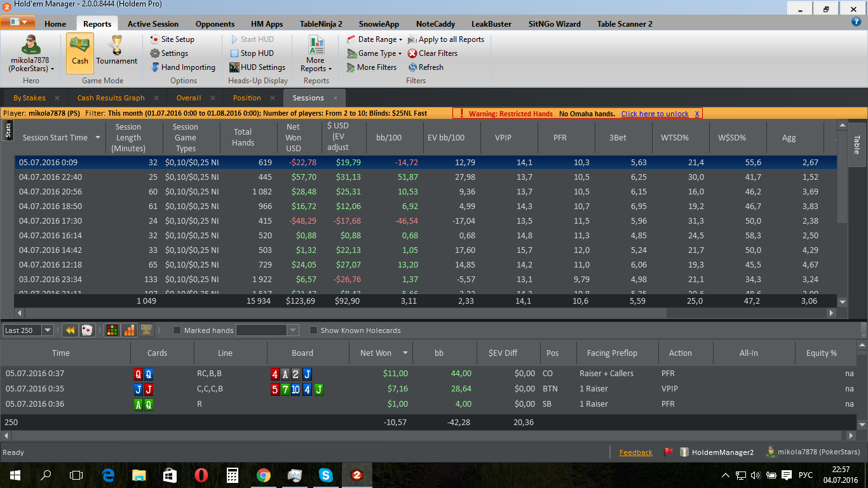Open Hand Importing
Screen dimensions: 868x488
(x=183, y=67)
